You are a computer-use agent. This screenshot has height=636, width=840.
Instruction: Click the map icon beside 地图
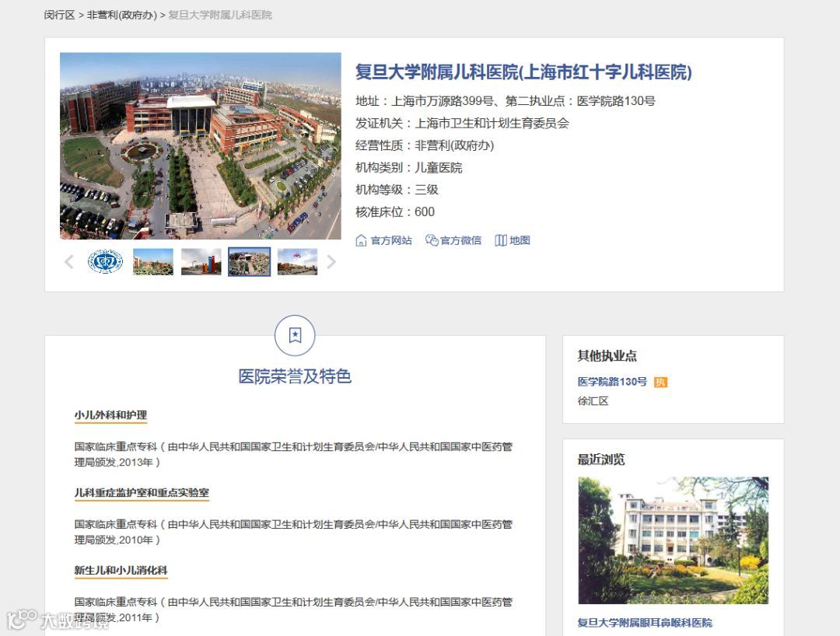pos(501,240)
